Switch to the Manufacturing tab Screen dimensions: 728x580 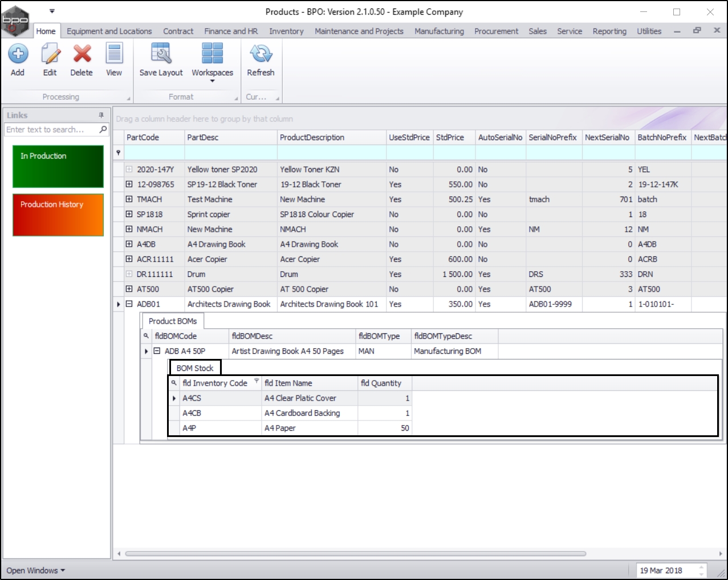click(x=439, y=31)
